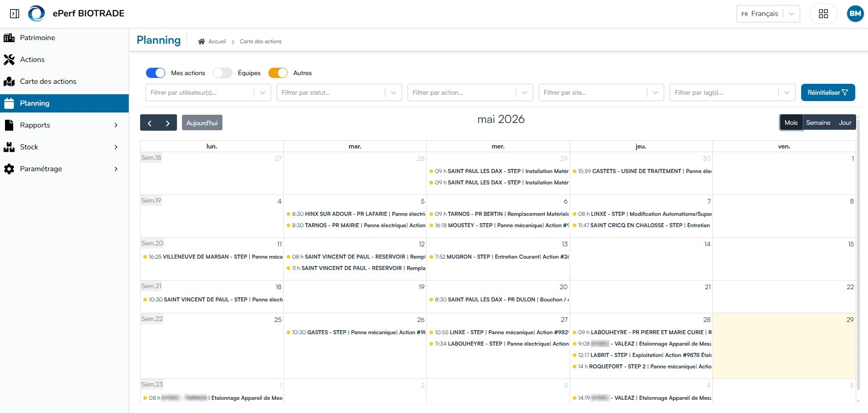Collapse the sidebar with the panel icon

coord(15,14)
